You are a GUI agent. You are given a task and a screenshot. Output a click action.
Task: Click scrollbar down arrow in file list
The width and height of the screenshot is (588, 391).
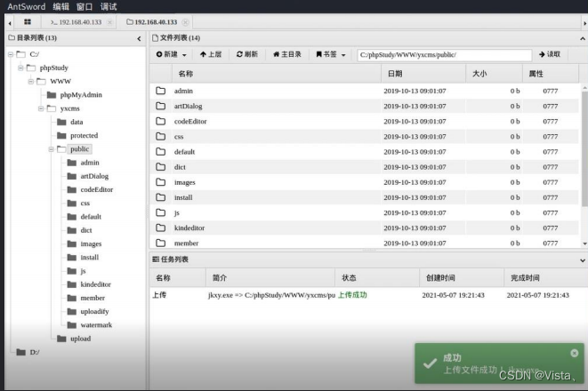[x=584, y=243]
